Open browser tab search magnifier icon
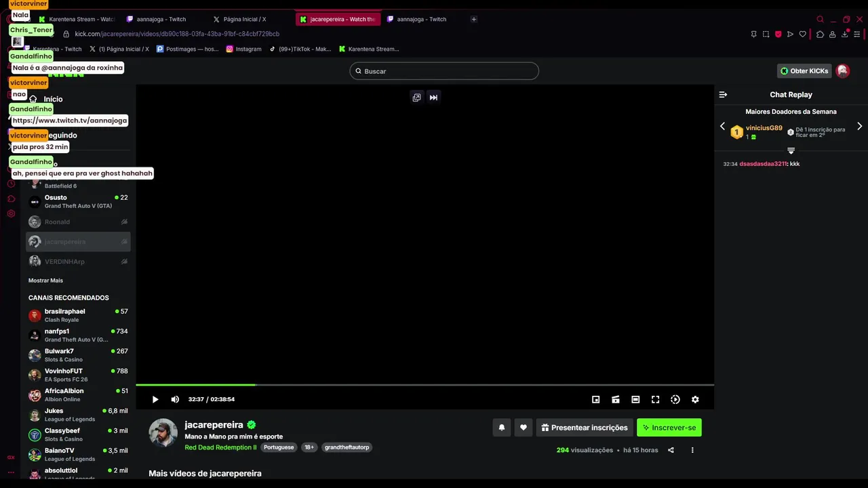The width and height of the screenshot is (868, 488). (x=820, y=19)
